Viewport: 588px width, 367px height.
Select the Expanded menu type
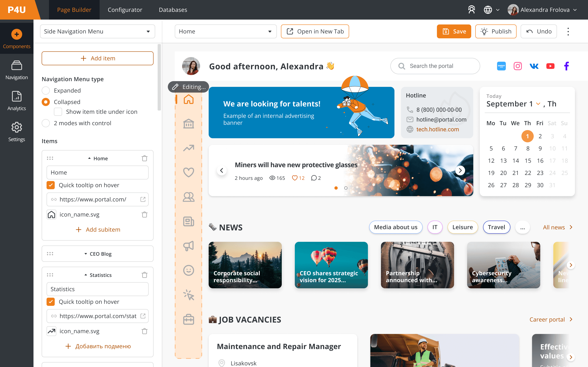click(x=46, y=91)
